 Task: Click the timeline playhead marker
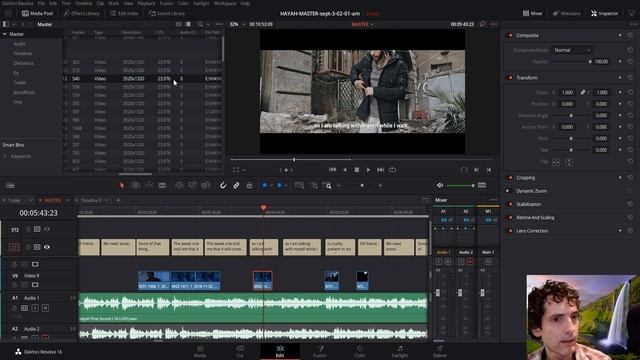click(263, 208)
